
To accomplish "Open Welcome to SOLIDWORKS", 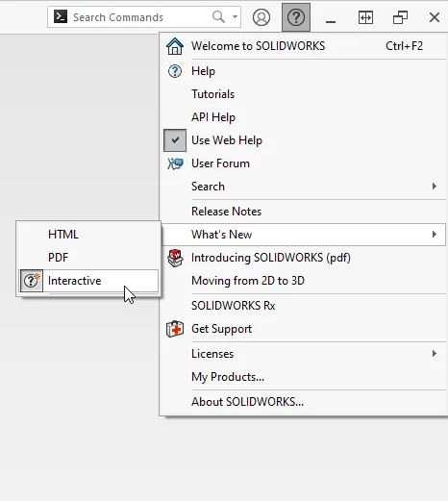I will (x=304, y=46).
